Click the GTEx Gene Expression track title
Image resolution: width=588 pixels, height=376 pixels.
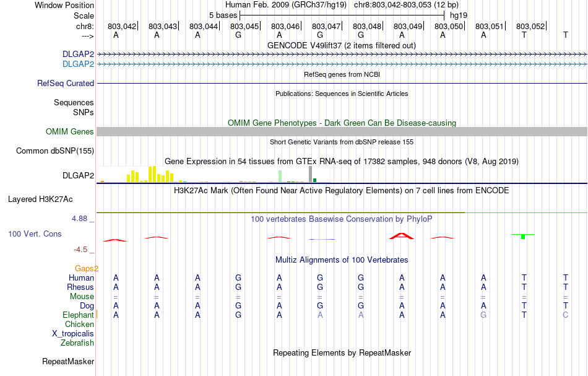342,161
